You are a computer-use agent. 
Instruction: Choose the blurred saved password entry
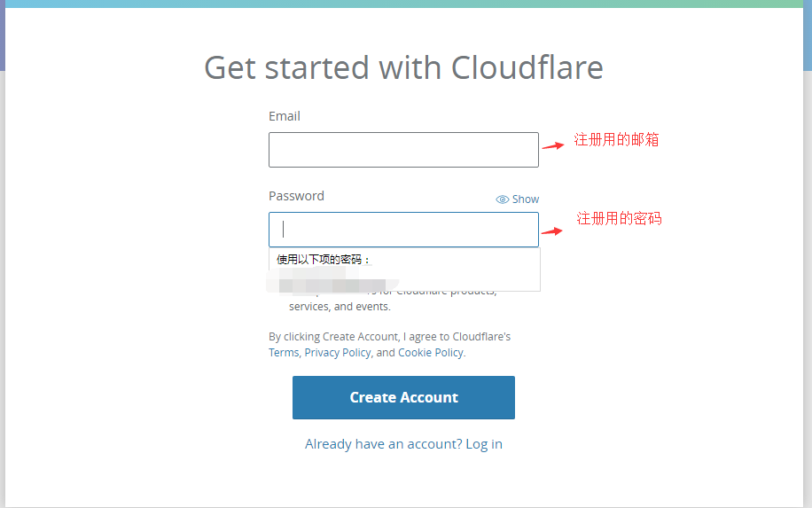[x=332, y=285]
